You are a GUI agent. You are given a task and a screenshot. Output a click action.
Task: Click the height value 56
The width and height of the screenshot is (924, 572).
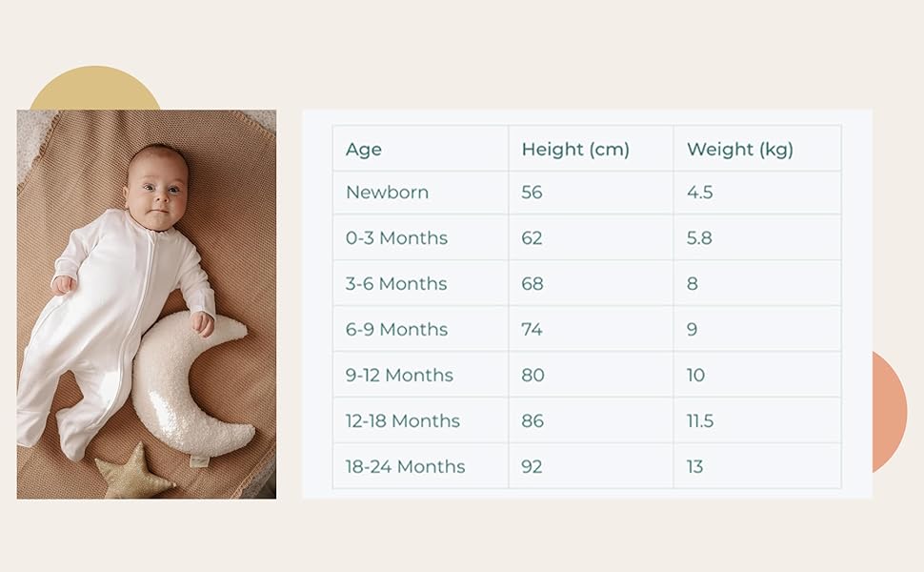tap(532, 193)
